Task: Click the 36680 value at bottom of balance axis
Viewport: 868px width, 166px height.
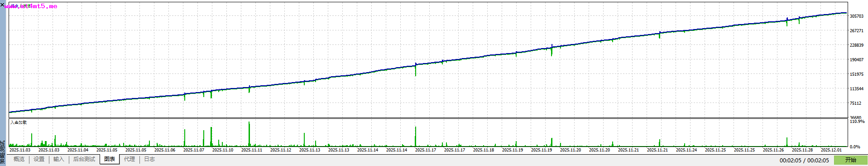Action: [856, 117]
